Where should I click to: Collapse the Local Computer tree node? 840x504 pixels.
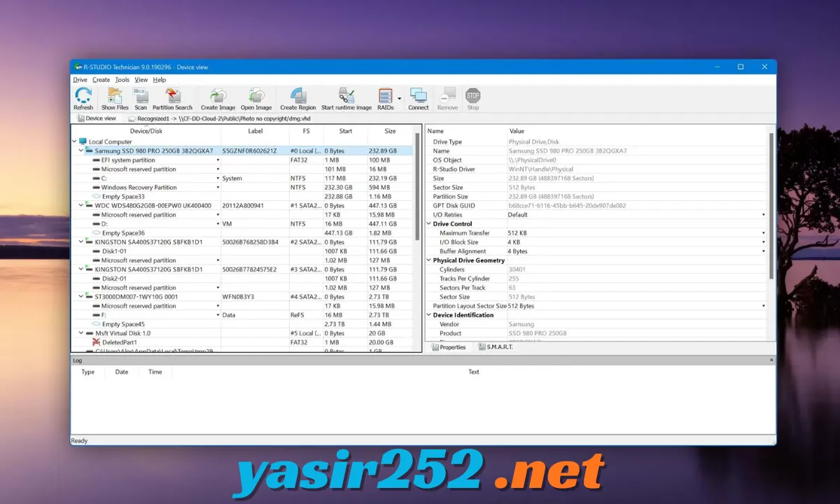coord(75,141)
